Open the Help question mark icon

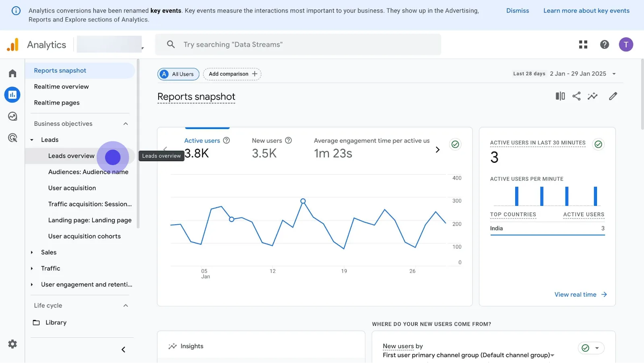pyautogui.click(x=605, y=45)
